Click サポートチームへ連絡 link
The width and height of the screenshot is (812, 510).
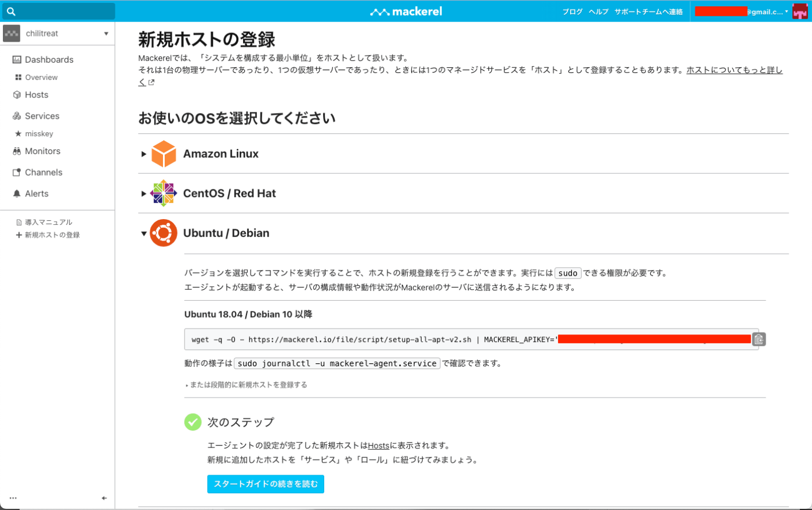point(648,12)
